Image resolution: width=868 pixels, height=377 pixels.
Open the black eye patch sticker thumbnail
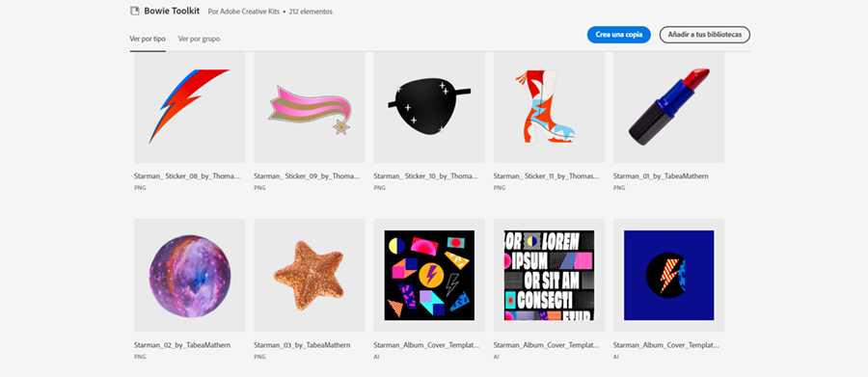tap(429, 107)
